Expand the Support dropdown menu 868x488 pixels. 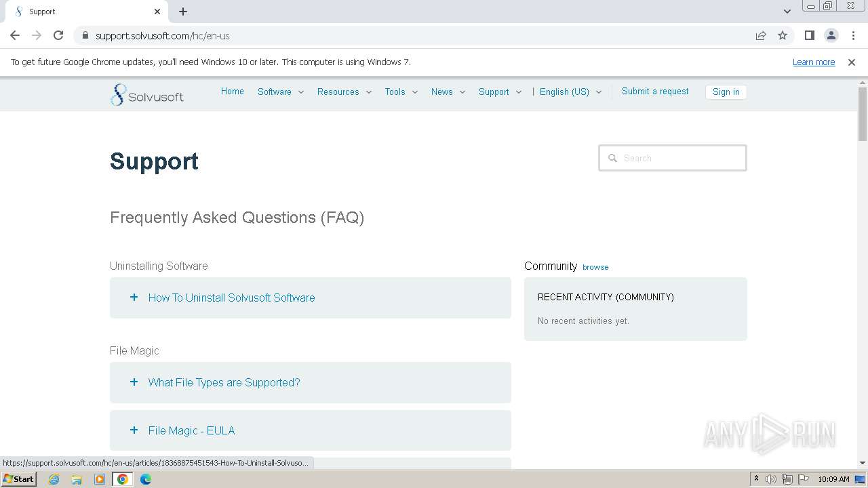coord(500,91)
